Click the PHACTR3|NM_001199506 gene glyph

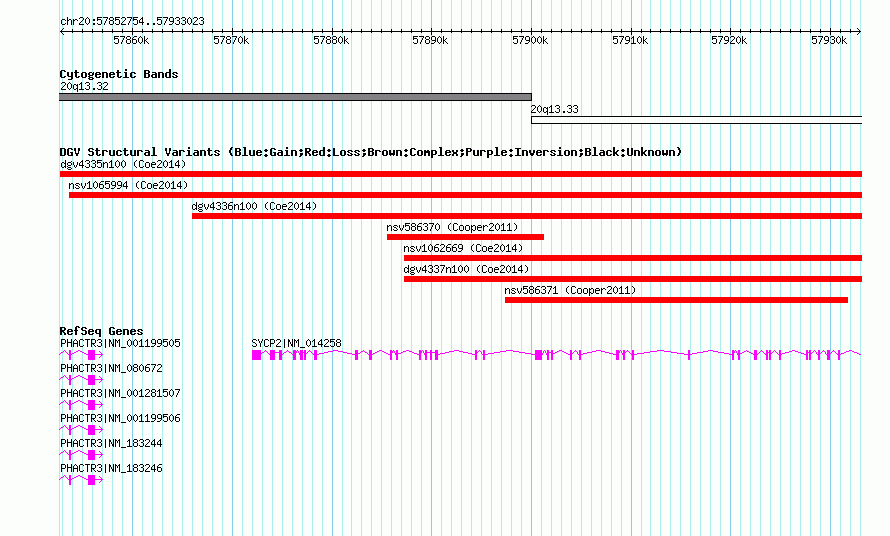pos(81,430)
